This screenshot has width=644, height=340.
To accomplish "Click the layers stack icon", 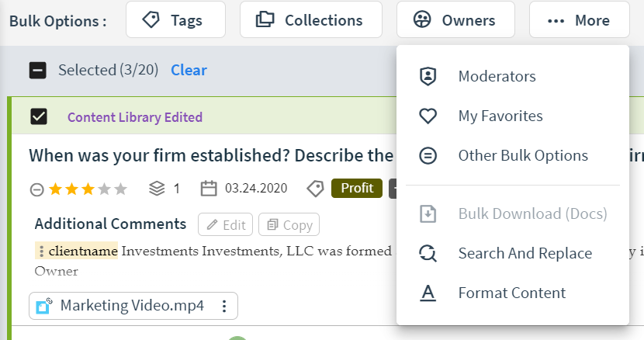I will (157, 189).
